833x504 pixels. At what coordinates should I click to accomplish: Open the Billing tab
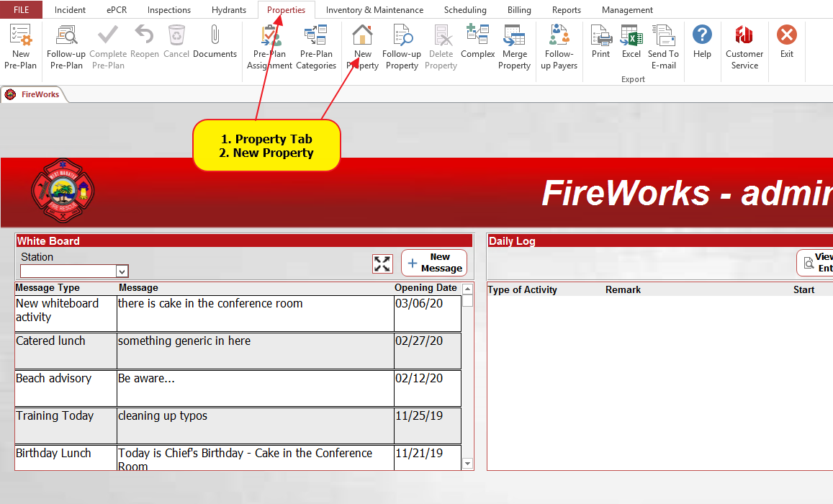pyautogui.click(x=519, y=9)
